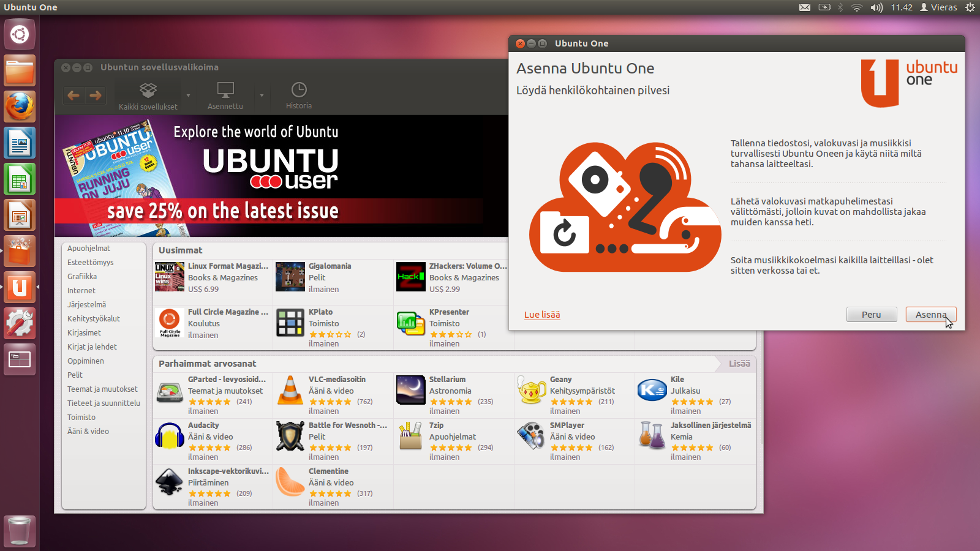Go forward with the right arrow
Screen dimensions: 980x551
96,96
